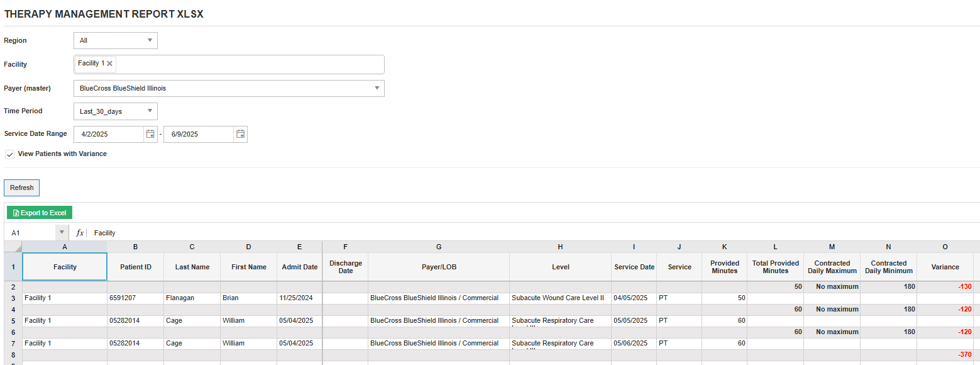This screenshot has height=365, width=980.
Task: Click inside the Facility multi-select field
Action: point(229,64)
